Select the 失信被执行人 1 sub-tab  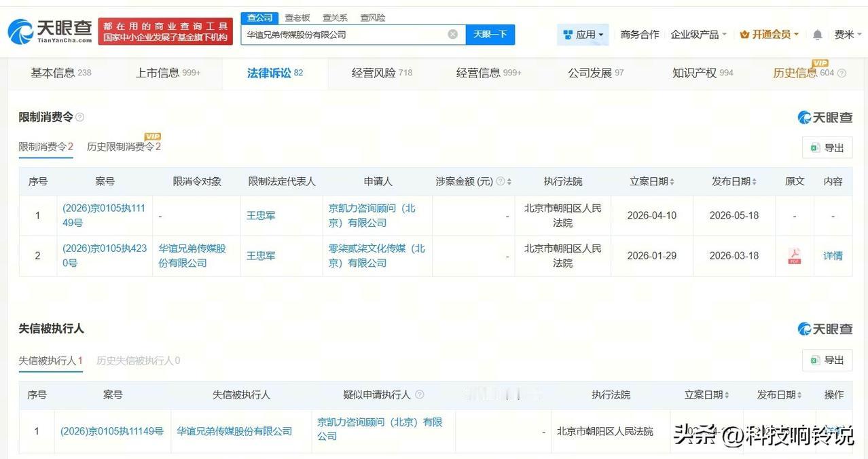click(x=50, y=361)
